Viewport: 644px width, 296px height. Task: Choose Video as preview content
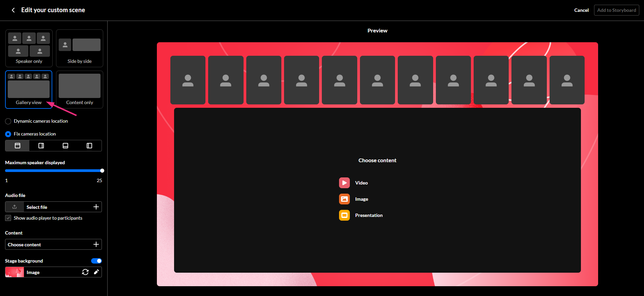[361, 183]
